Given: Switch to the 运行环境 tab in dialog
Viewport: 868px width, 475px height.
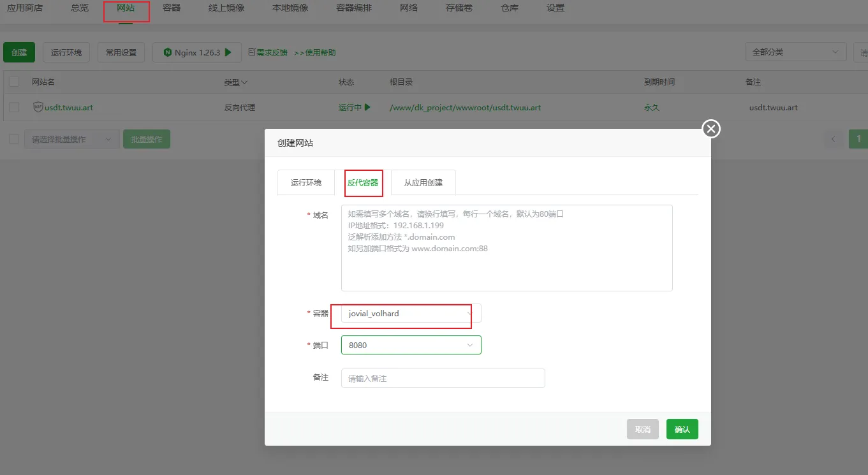Looking at the screenshot, I should [306, 182].
